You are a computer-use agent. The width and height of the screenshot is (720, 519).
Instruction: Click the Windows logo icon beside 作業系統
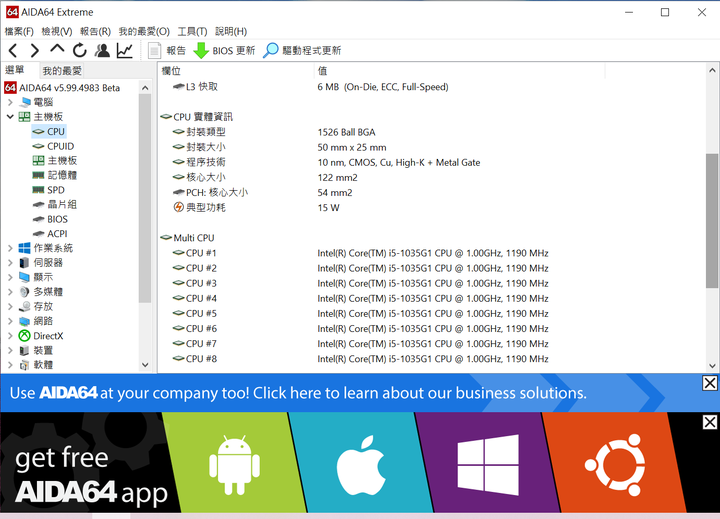coord(24,248)
